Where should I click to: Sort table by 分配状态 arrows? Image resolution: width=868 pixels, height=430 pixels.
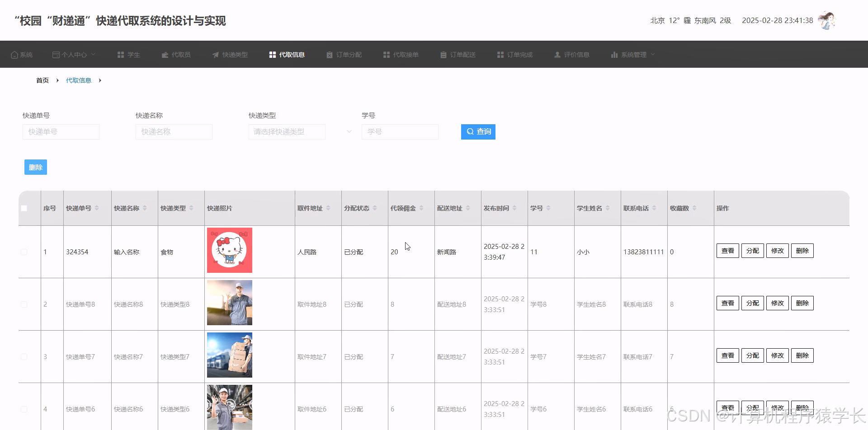tap(375, 208)
